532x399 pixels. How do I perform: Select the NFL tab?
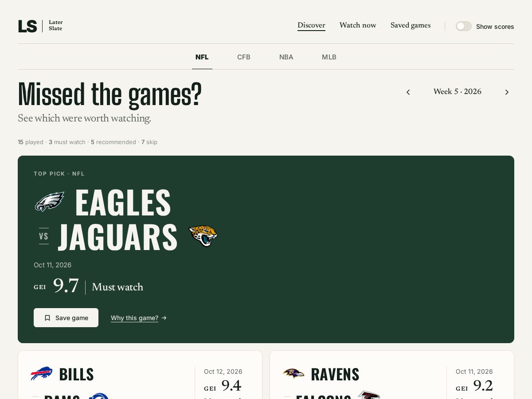tap(202, 57)
